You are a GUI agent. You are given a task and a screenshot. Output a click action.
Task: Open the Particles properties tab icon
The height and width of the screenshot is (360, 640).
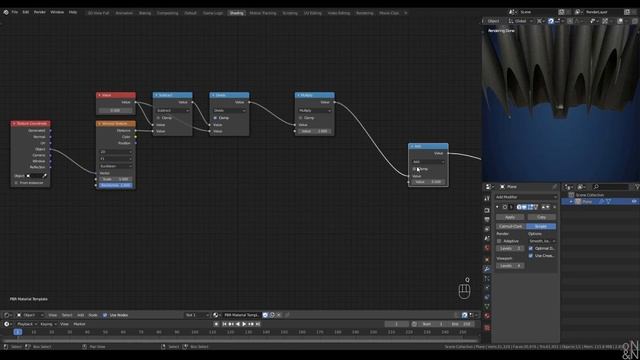click(x=487, y=279)
